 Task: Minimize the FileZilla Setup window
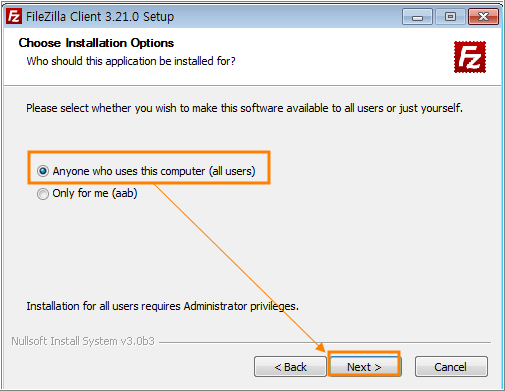pos(417,17)
